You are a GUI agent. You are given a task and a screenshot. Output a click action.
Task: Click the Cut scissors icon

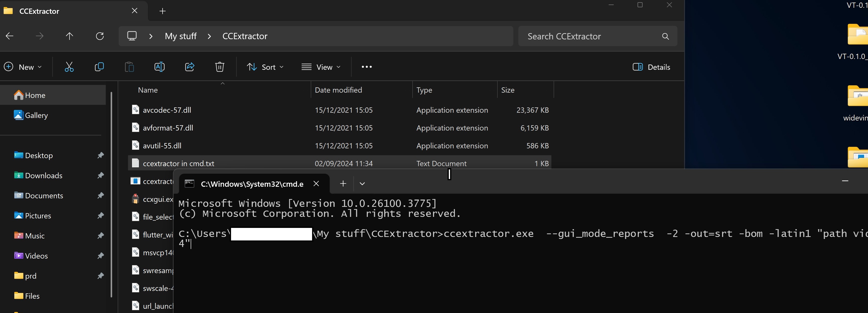(x=69, y=67)
